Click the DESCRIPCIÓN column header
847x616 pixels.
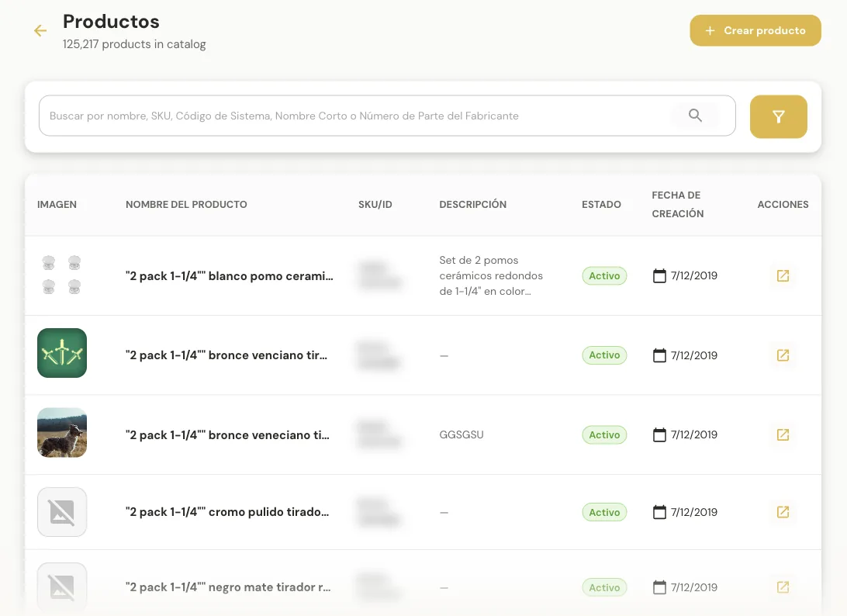[472, 204]
